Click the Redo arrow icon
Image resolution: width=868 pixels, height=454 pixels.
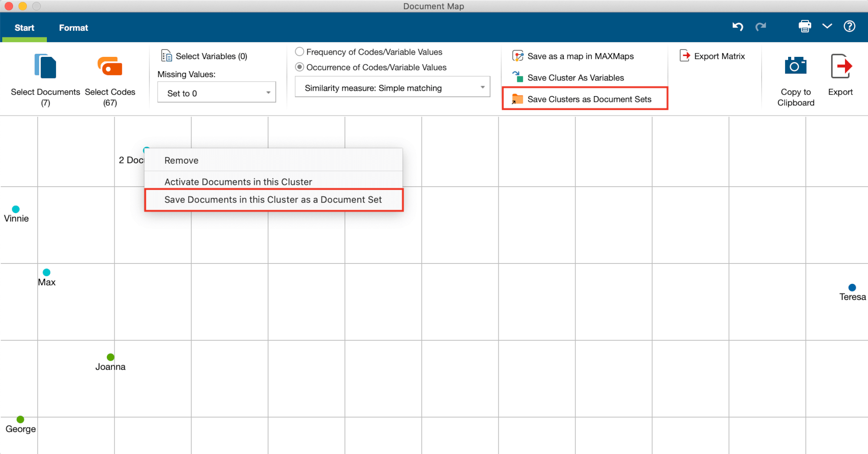(x=761, y=27)
